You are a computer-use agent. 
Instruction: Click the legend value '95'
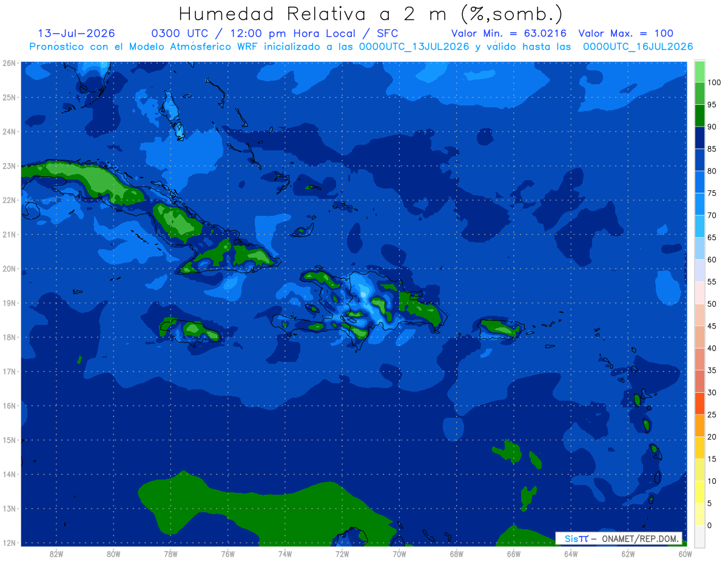click(712, 105)
